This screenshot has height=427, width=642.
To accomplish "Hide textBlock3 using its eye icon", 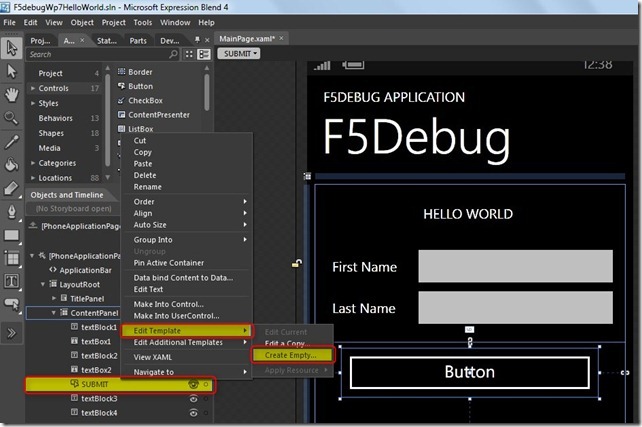I will tap(191, 398).
